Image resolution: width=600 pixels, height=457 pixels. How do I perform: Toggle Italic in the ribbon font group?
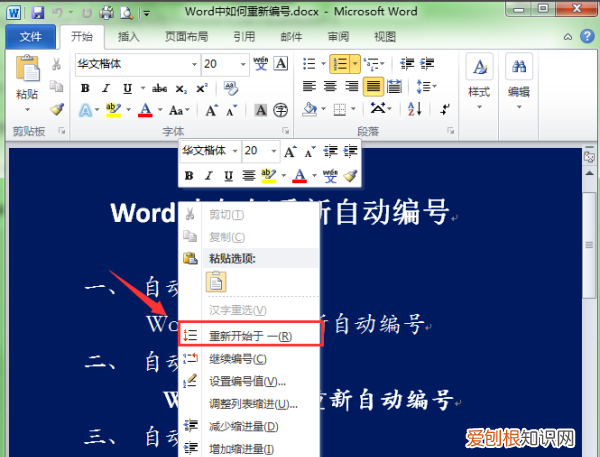(x=106, y=88)
